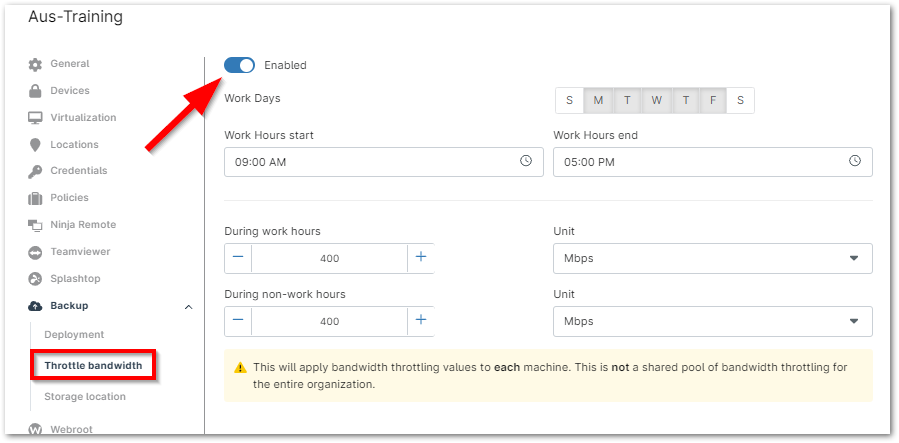Toggle Monday in Work Days
899x443 pixels.
pos(598,100)
